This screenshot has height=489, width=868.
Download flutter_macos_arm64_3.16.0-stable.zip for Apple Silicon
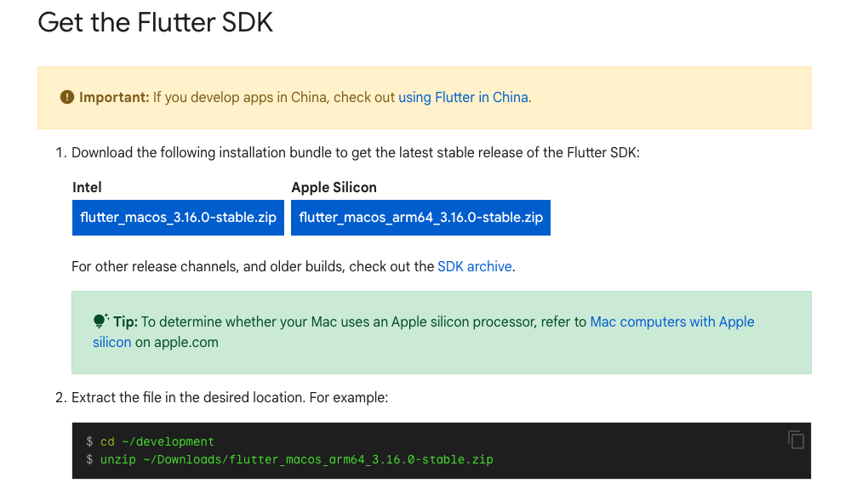pyautogui.click(x=420, y=218)
